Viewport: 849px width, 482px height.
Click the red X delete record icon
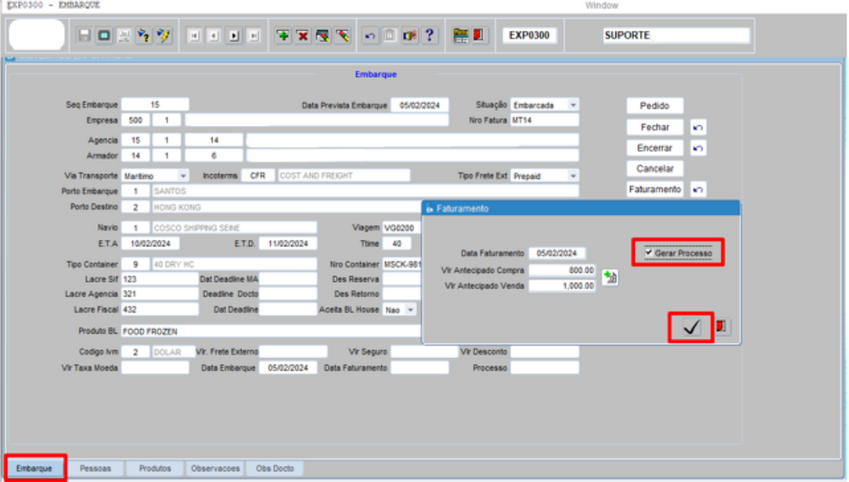303,35
